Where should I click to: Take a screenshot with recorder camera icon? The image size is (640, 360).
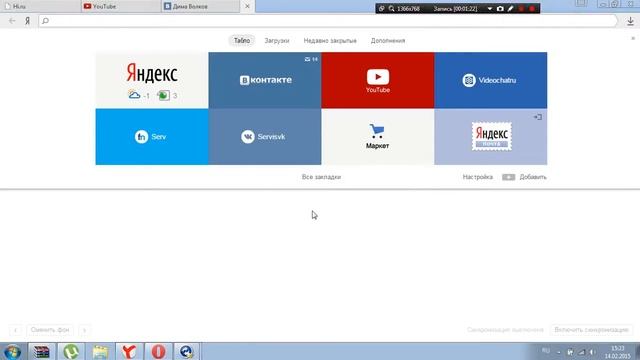(x=500, y=9)
